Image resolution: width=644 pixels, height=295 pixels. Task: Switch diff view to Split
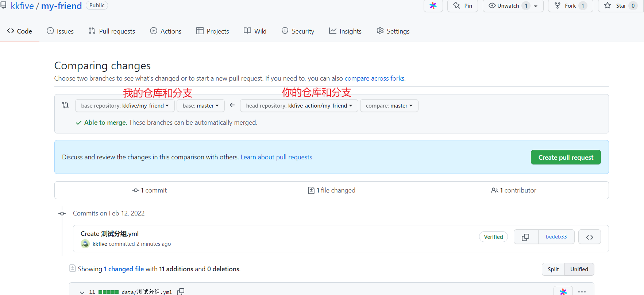click(x=553, y=269)
